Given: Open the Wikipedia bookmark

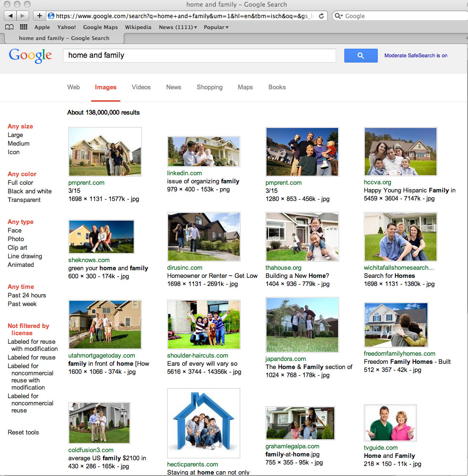Looking at the screenshot, I should [138, 27].
